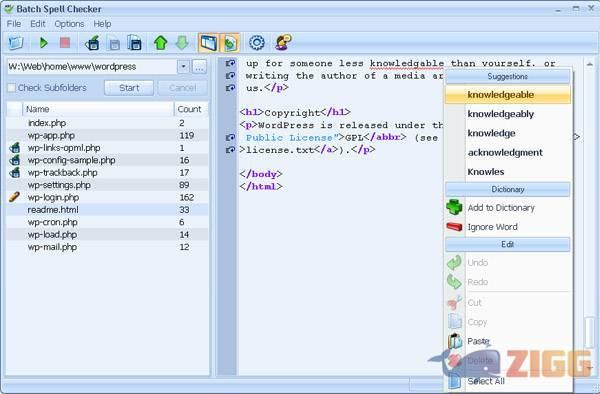600x394 pixels.
Task: Open the browse folder ellipsis button
Action: point(199,67)
